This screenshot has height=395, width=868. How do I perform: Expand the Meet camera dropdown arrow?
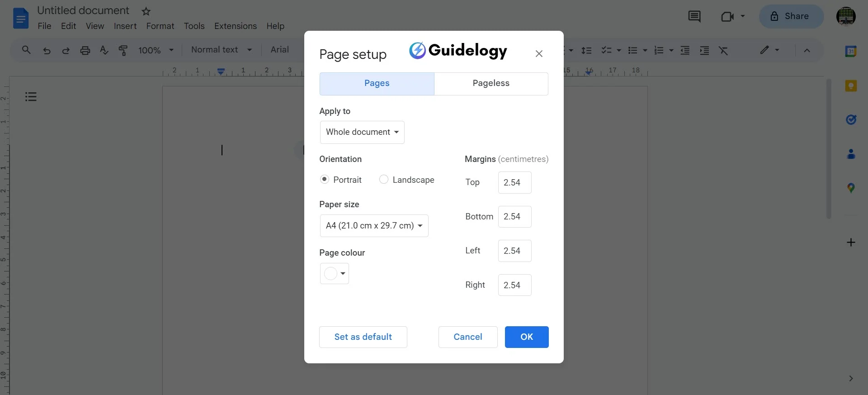tap(742, 16)
